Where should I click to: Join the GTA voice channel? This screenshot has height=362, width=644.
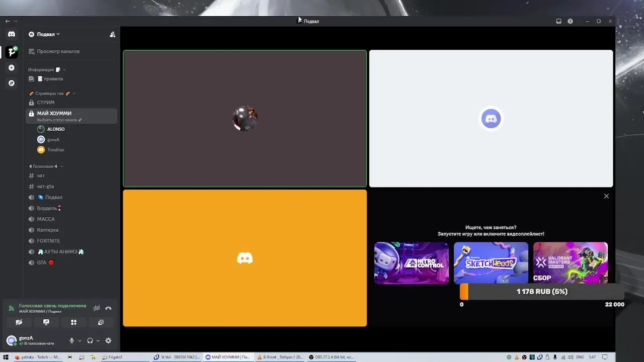click(x=70, y=262)
